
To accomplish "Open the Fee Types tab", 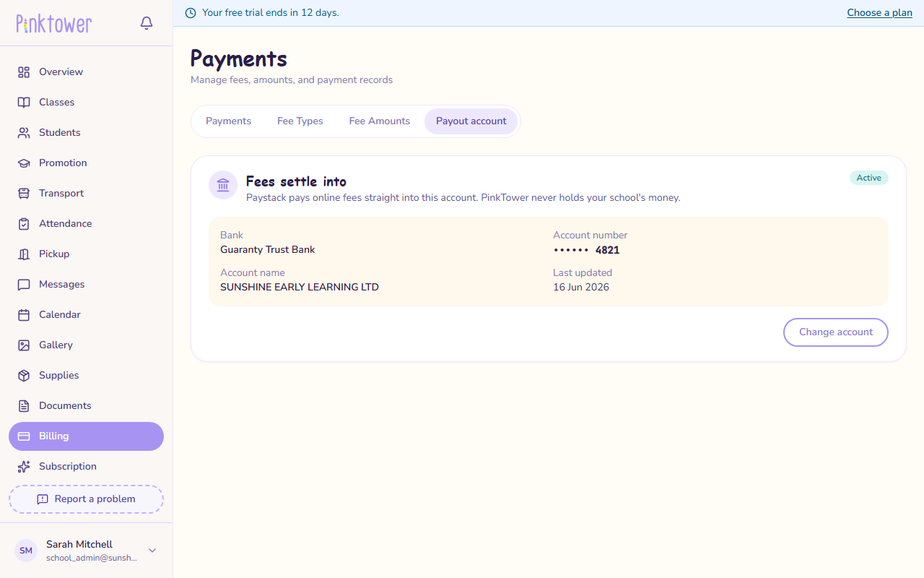I will 300,121.
